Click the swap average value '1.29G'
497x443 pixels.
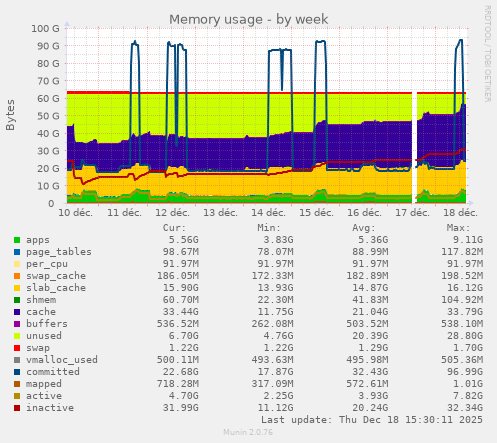pyautogui.click(x=373, y=348)
